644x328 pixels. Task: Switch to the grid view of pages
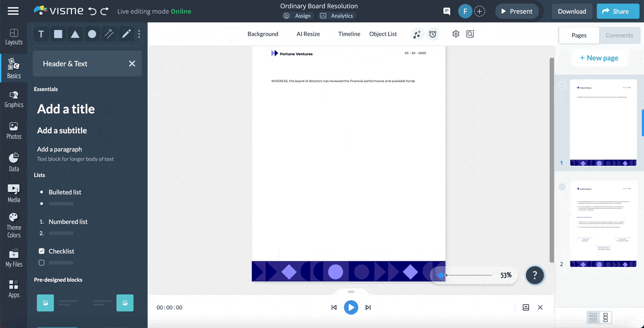click(593, 317)
